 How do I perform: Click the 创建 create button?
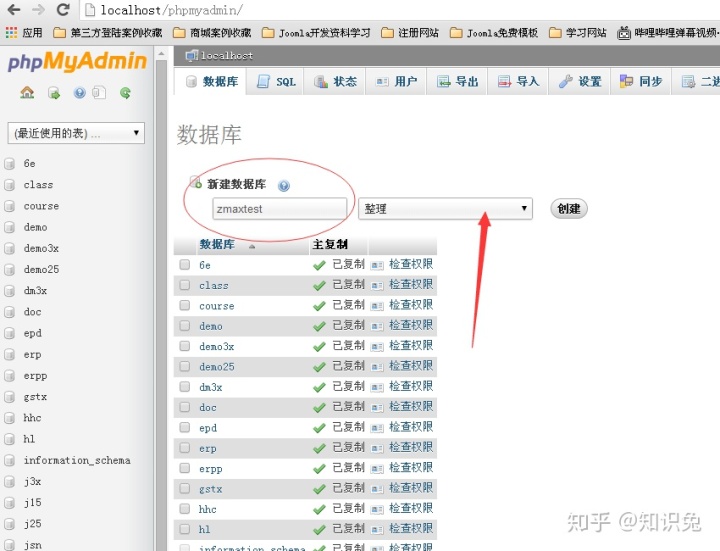[x=569, y=209]
